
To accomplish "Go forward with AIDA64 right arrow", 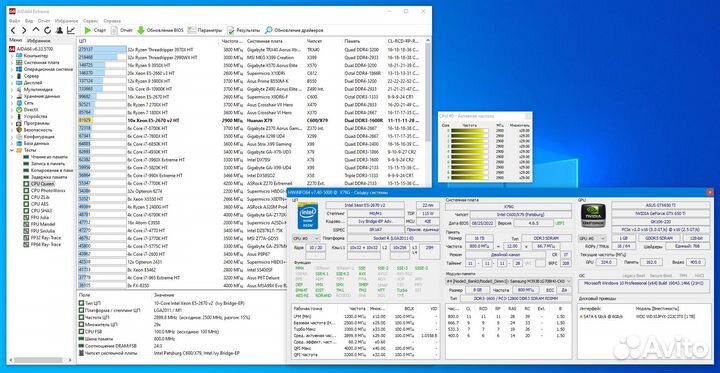I will pyautogui.click(x=24, y=30).
